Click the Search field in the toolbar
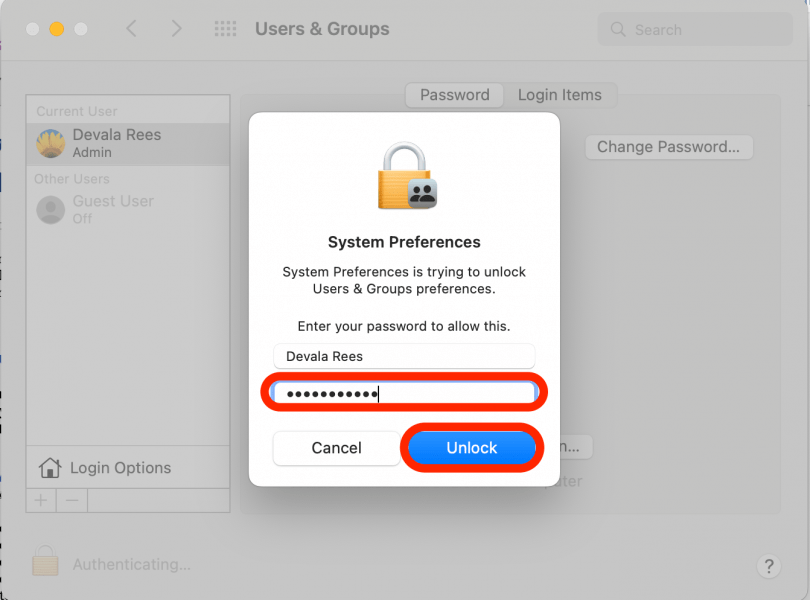The height and width of the screenshot is (600, 810). [x=694, y=29]
